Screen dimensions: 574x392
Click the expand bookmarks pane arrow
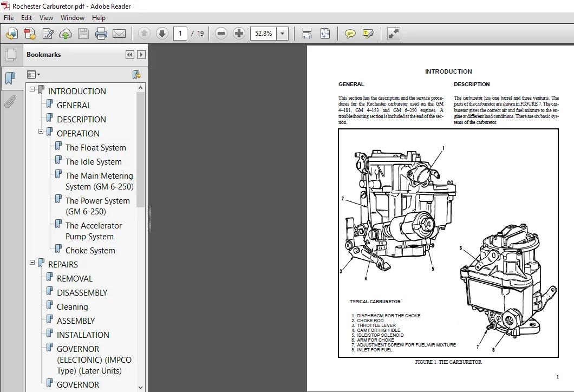(141, 55)
